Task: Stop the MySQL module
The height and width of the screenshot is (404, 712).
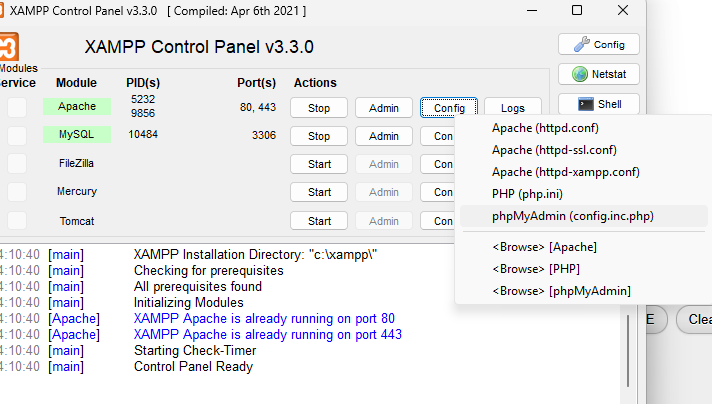Action: [319, 136]
